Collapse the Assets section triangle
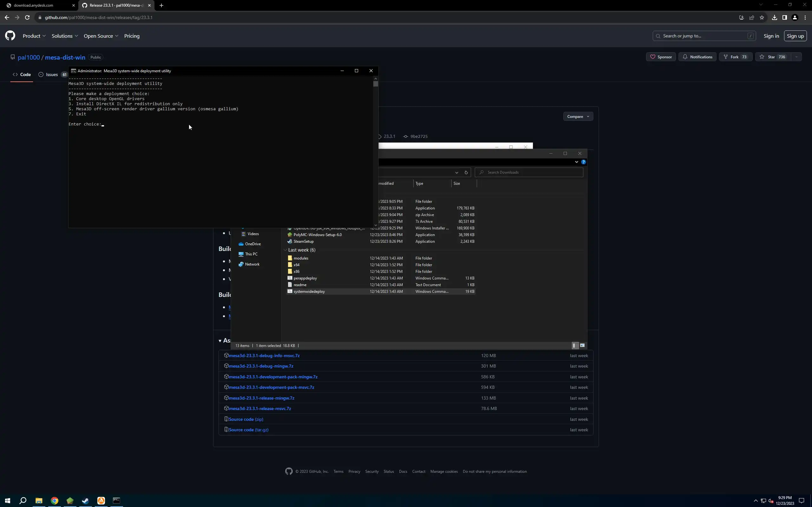The height and width of the screenshot is (507, 812). pyautogui.click(x=220, y=341)
